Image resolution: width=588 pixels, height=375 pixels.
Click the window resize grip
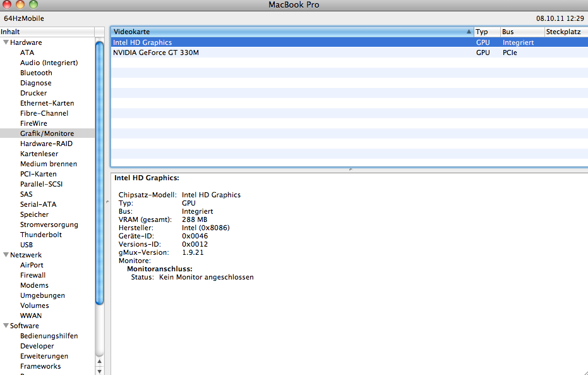click(x=585, y=372)
